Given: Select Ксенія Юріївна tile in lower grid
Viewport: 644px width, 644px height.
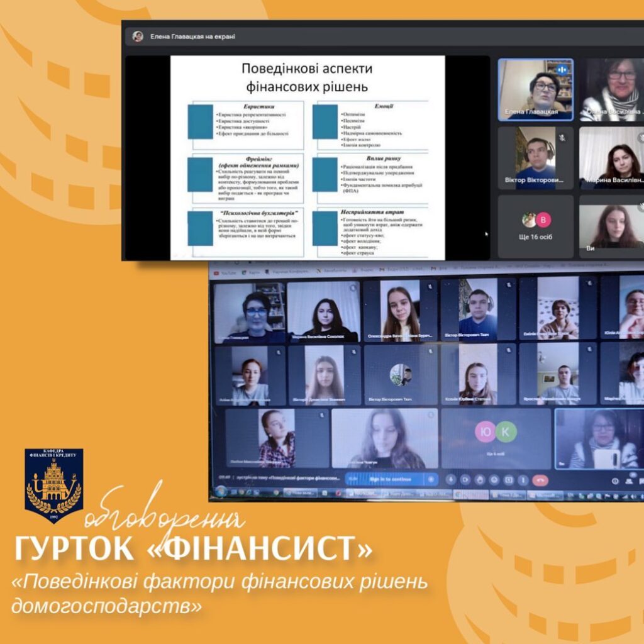Looking at the screenshot, I should click(478, 374).
